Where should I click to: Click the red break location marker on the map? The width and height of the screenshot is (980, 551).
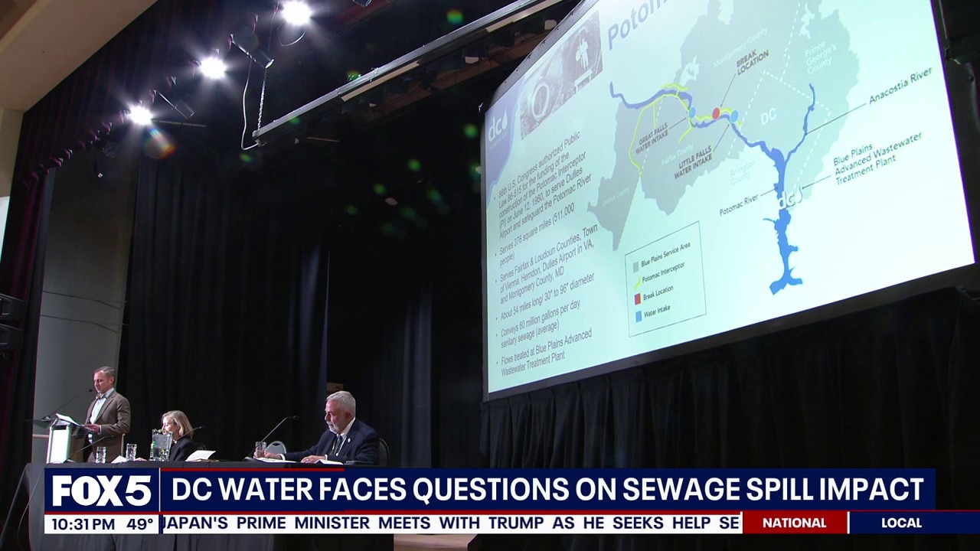717,113
